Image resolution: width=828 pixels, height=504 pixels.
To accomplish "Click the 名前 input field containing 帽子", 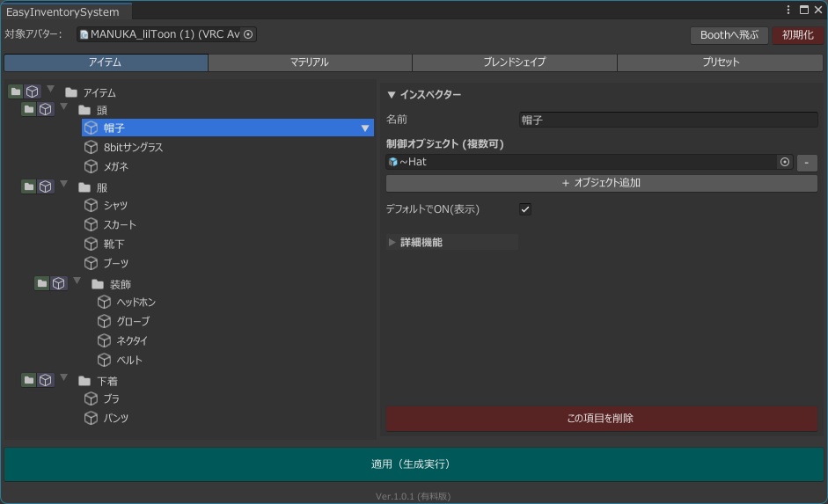I will pyautogui.click(x=668, y=120).
